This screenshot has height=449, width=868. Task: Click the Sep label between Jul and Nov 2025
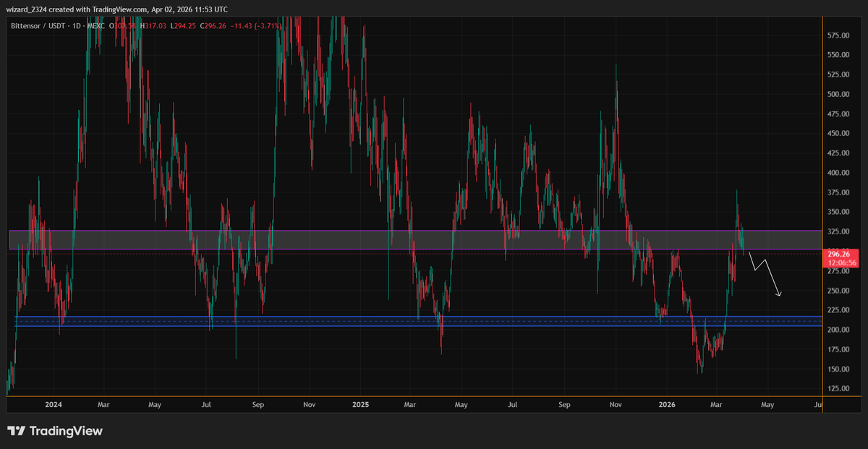click(x=565, y=405)
